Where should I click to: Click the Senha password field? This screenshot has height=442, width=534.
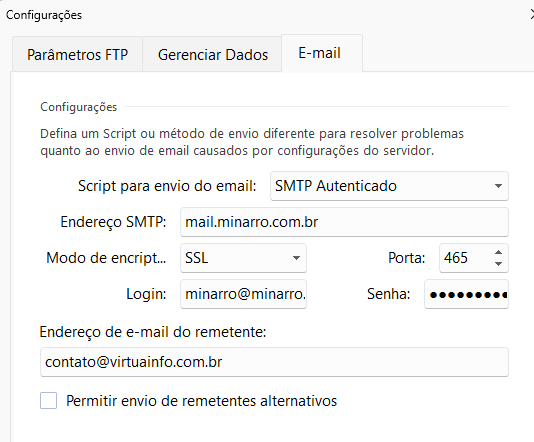(x=466, y=294)
